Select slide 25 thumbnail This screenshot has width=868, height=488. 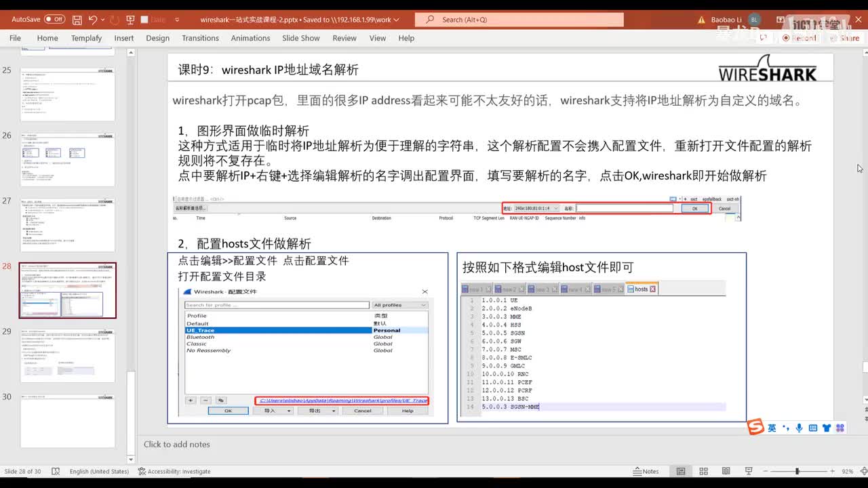click(x=68, y=94)
